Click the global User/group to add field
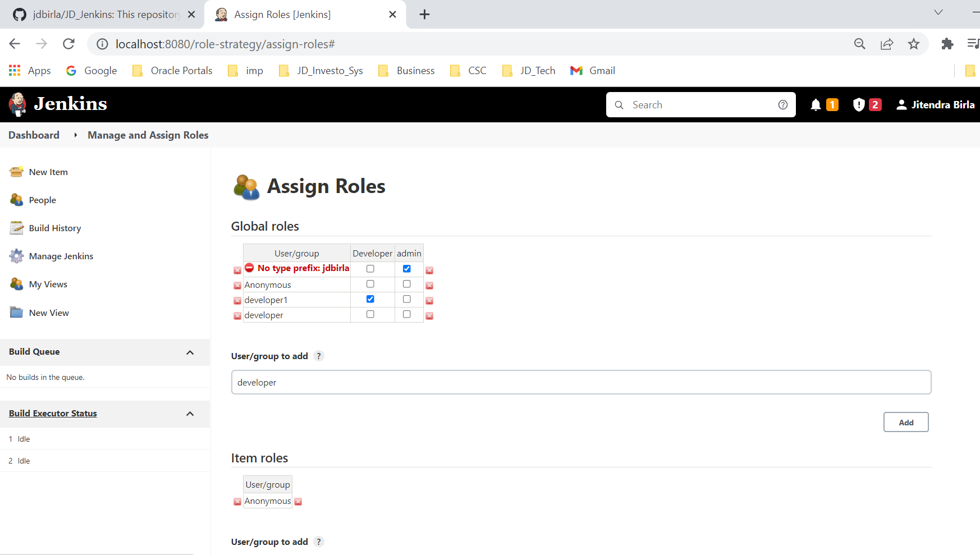The width and height of the screenshot is (980, 555). [x=581, y=382]
